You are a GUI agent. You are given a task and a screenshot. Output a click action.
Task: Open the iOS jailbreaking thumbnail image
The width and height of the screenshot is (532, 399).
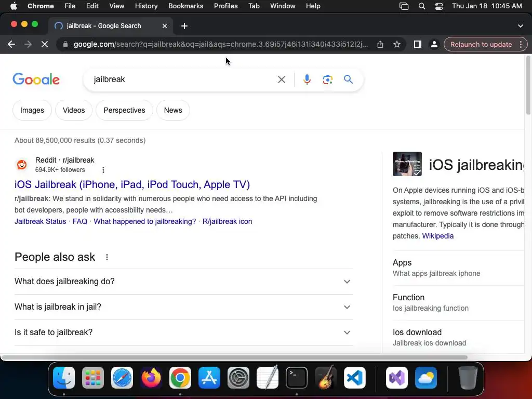coord(407,164)
